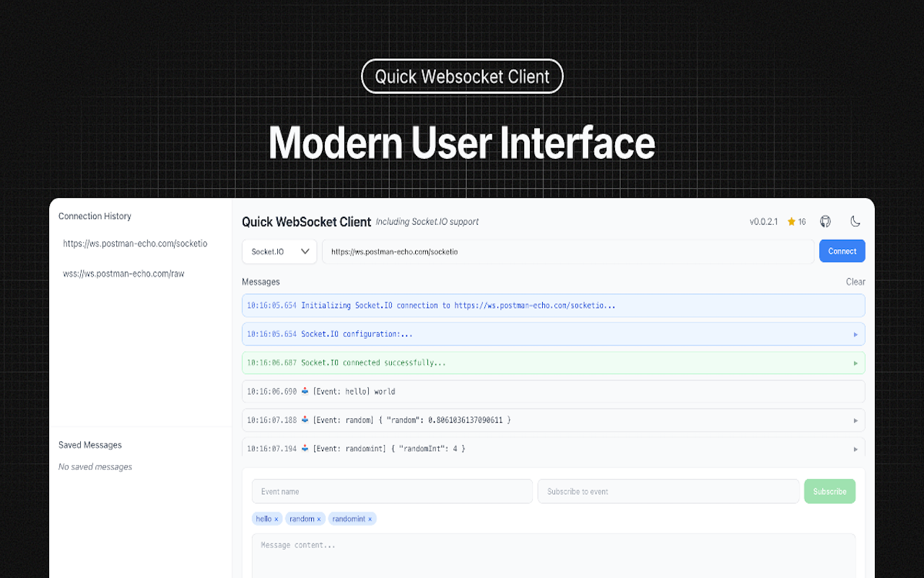Click the download icon on the hello event message

pos(304,391)
